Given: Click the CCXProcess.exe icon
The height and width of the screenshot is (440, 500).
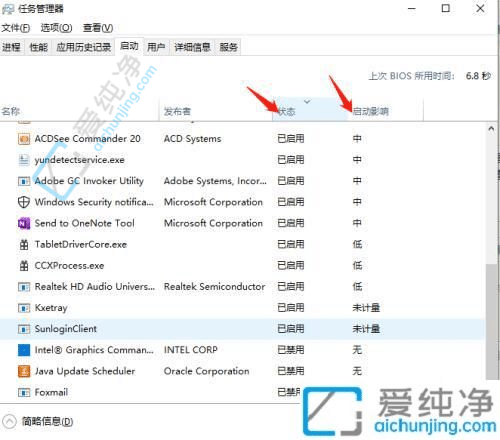Looking at the screenshot, I should [24, 265].
